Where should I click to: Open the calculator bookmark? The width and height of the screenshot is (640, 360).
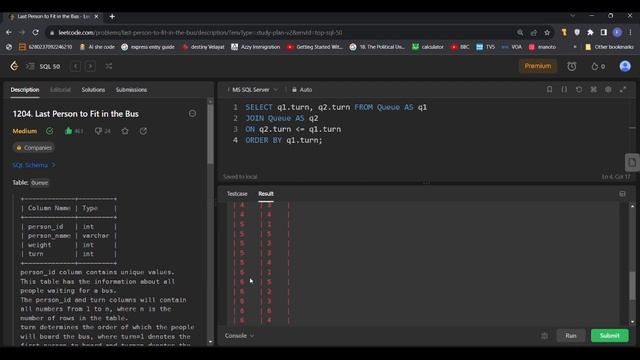pyautogui.click(x=428, y=47)
